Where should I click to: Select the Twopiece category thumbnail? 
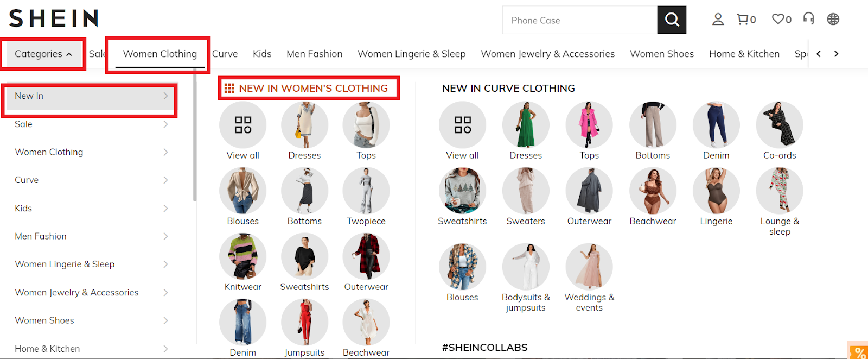click(x=366, y=191)
